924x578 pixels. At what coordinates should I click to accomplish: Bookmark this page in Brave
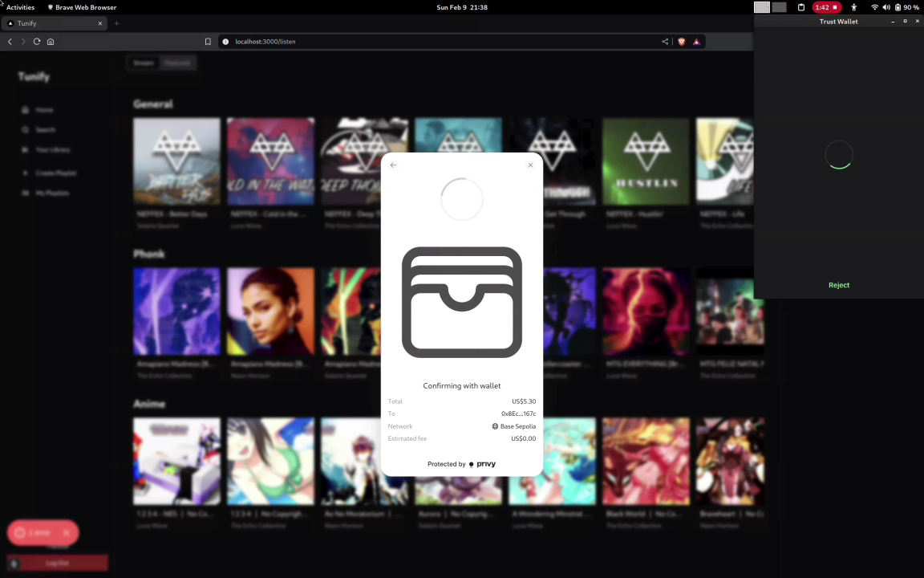[x=208, y=41]
